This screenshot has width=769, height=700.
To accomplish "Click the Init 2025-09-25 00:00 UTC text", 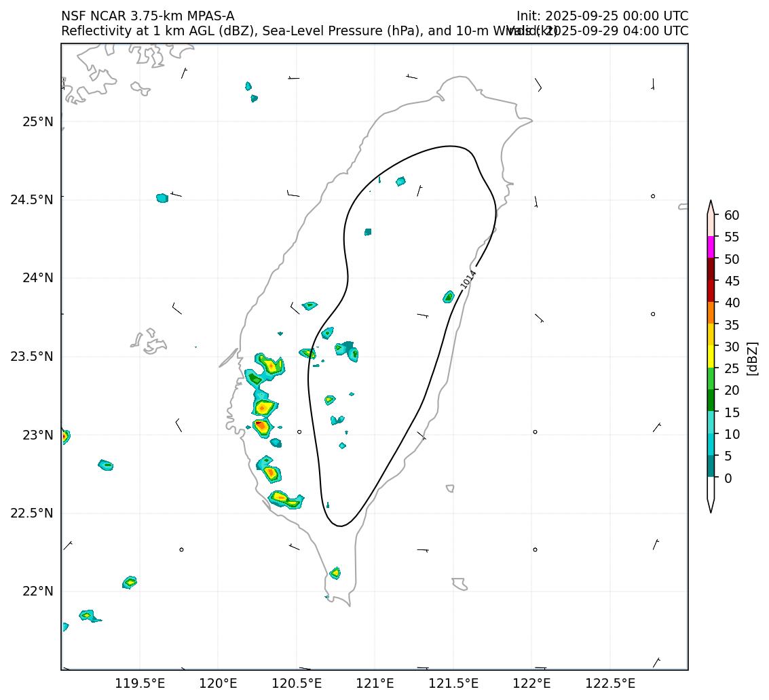I will tap(601, 16).
